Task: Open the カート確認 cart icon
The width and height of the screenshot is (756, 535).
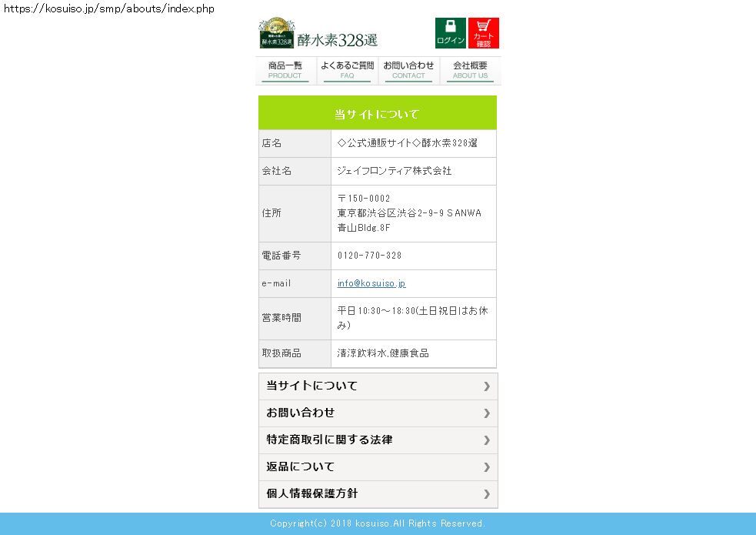Action: tap(484, 33)
